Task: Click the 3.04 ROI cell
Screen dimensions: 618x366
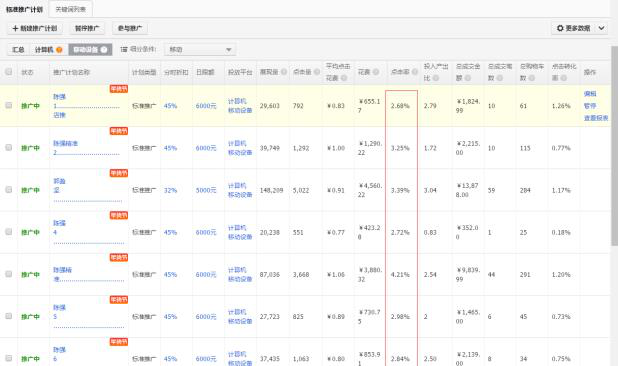Action: (430, 190)
